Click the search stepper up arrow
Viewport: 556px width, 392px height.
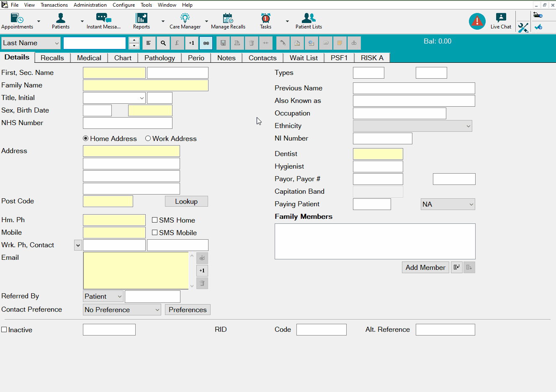click(x=134, y=40)
